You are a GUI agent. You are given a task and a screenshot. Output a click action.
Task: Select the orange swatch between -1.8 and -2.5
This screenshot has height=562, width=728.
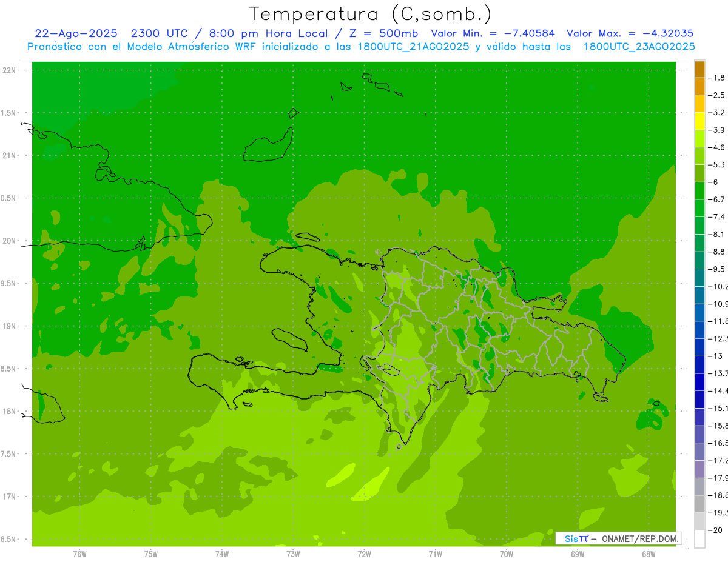pos(699,87)
